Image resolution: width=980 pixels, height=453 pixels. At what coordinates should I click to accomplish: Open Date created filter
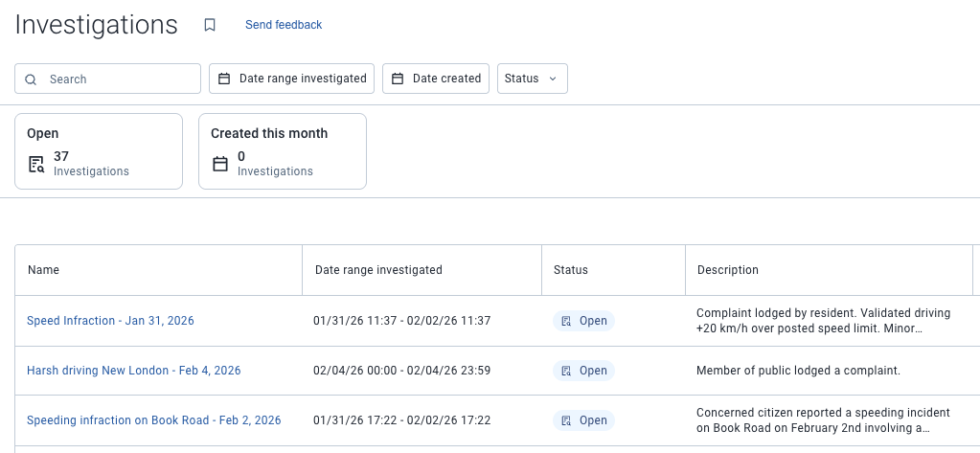pyautogui.click(x=436, y=79)
